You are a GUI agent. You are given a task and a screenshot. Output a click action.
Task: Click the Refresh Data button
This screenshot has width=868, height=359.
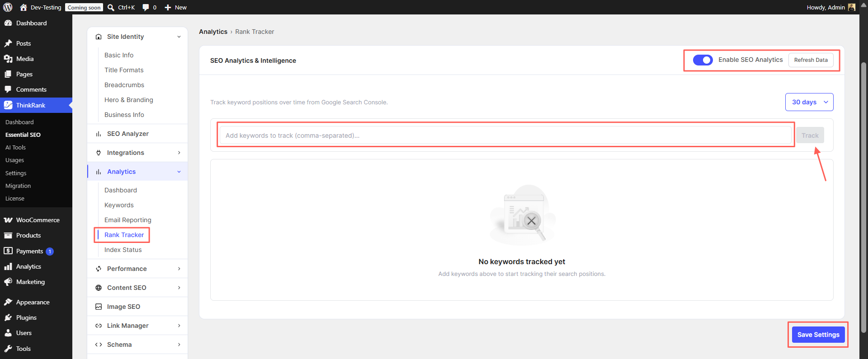[x=811, y=60]
